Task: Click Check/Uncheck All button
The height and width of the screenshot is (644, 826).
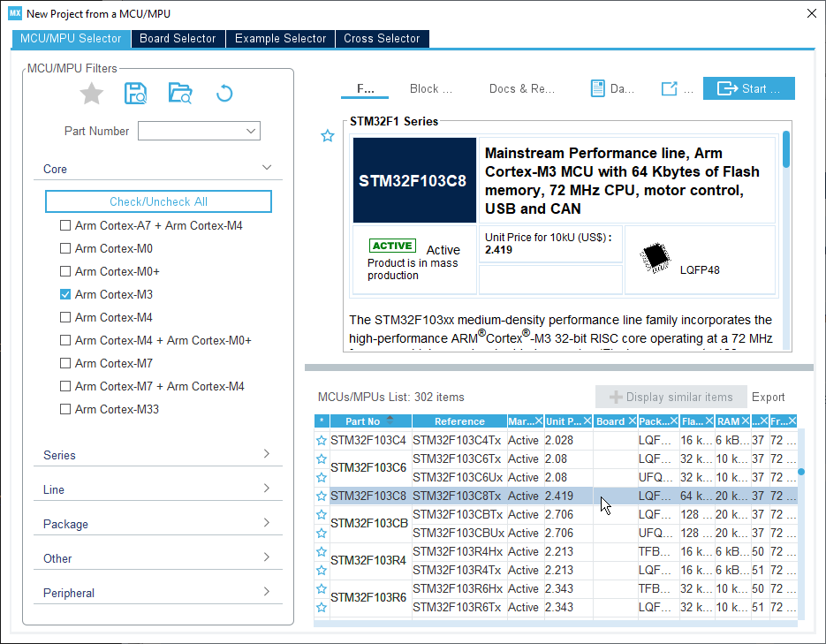Action: (158, 201)
